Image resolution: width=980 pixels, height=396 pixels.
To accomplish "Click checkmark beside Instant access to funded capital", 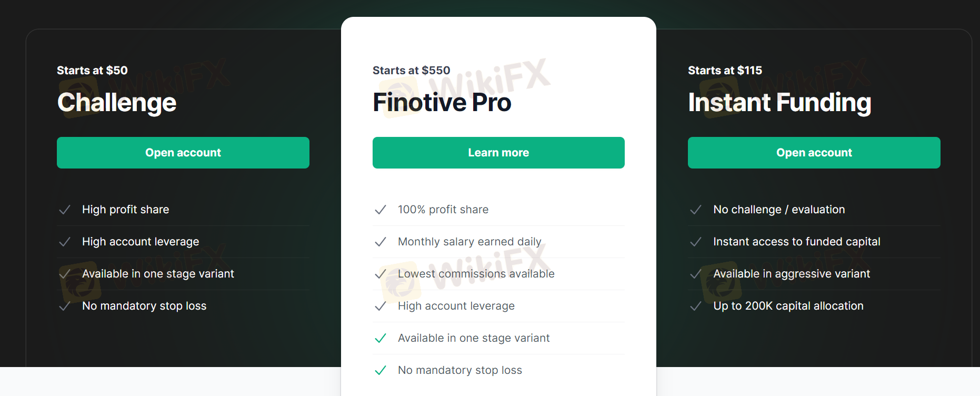I will [x=696, y=242].
